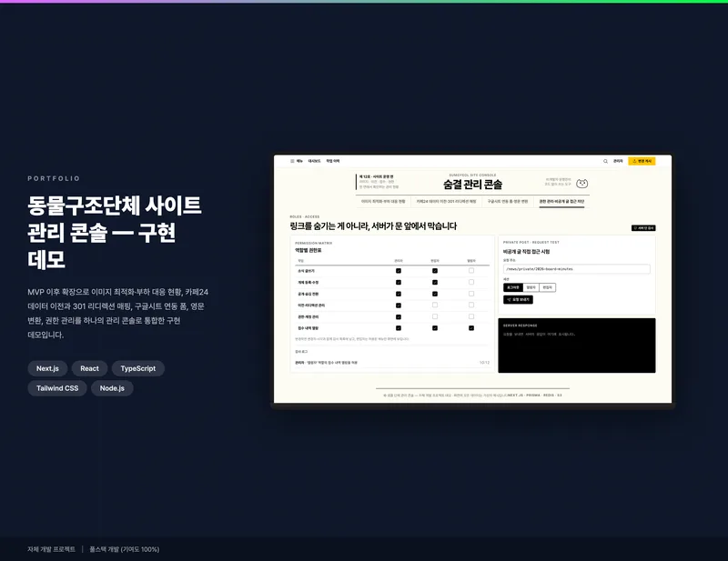
Task: Click the PORTFOLIO label text
Action: [54, 178]
